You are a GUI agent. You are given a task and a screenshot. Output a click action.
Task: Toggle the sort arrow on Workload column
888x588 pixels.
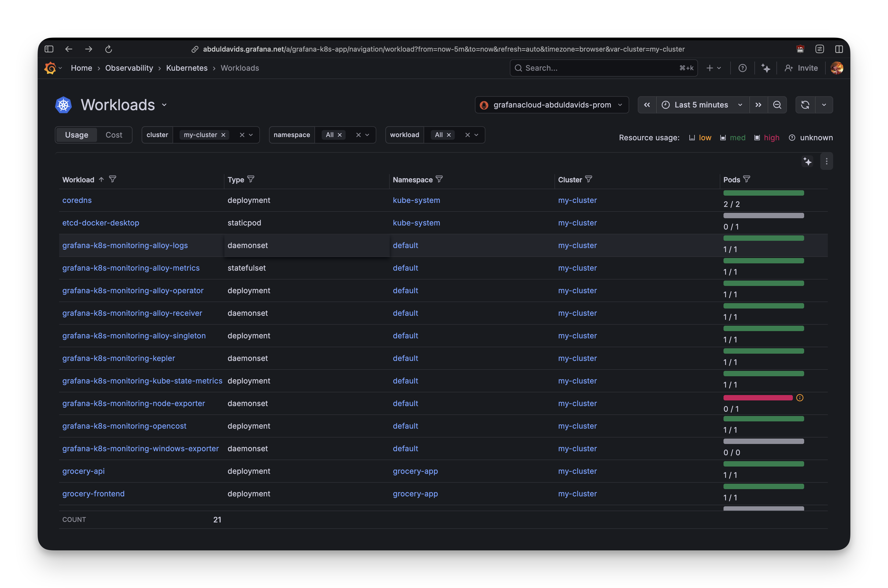101,179
